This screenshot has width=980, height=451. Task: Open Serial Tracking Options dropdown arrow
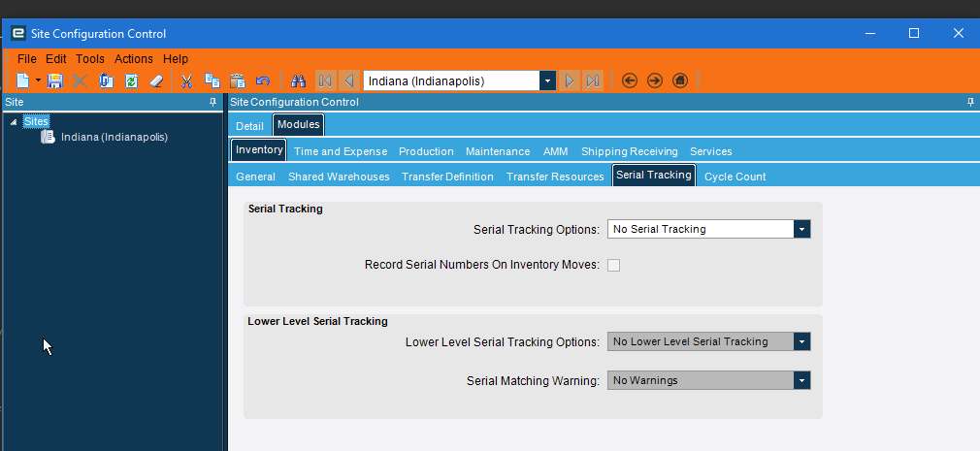pos(801,229)
